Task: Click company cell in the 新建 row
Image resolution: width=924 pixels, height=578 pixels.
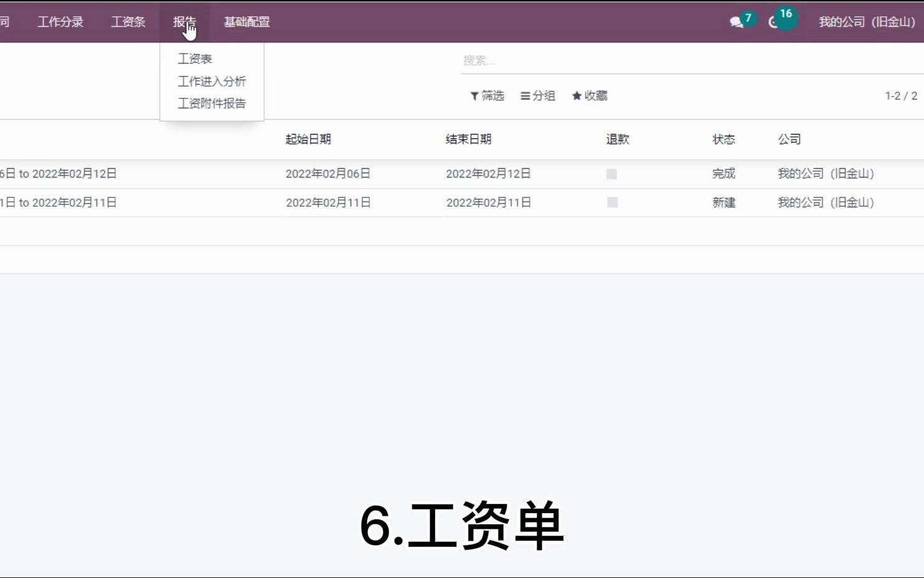Action: point(826,202)
